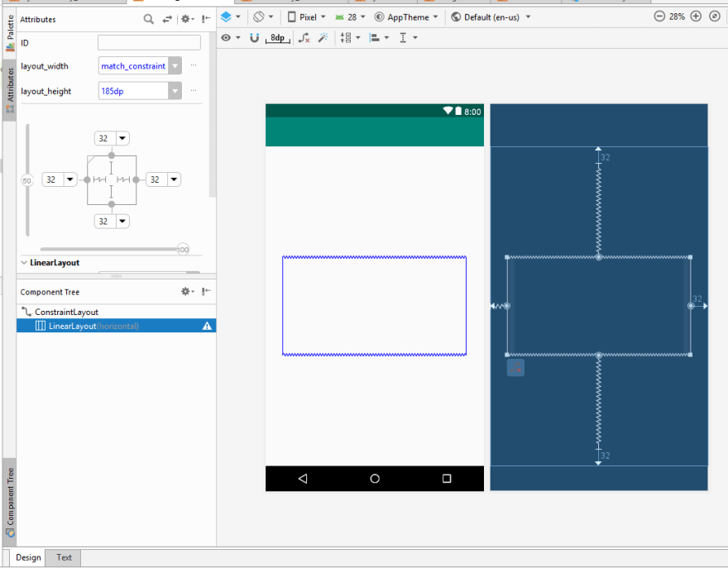Click warning icon on LinearLayout row
Viewport: 728px width, 568px height.
[207, 327]
